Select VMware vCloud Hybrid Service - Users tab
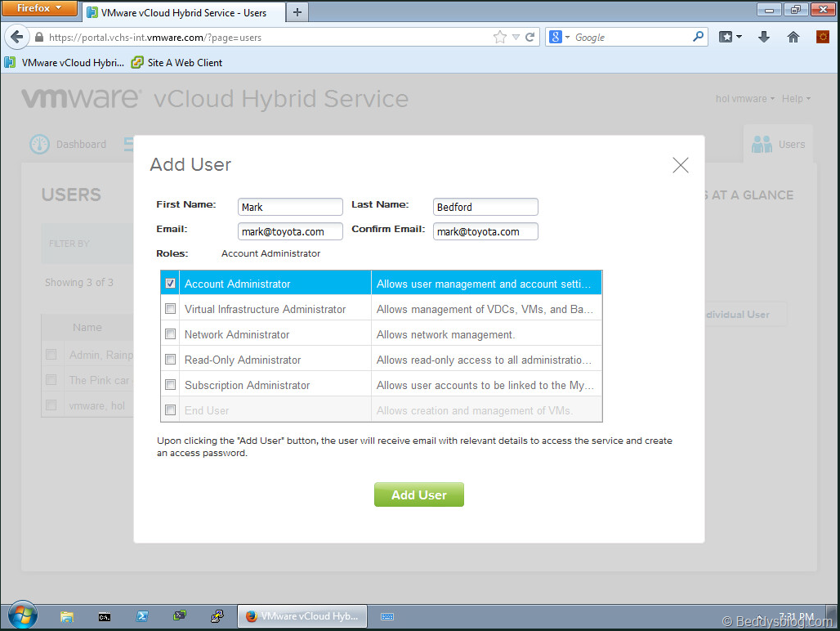840x631 pixels. [x=183, y=13]
